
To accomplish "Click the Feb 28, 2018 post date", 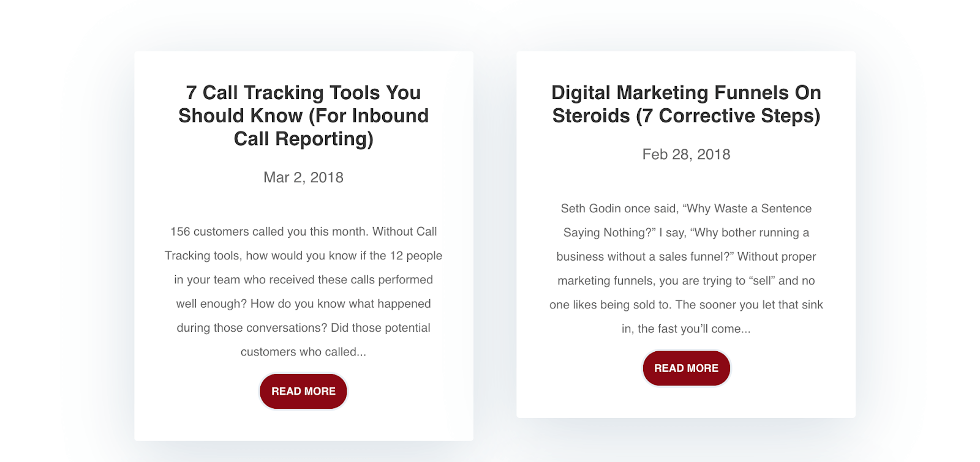I will click(x=686, y=154).
